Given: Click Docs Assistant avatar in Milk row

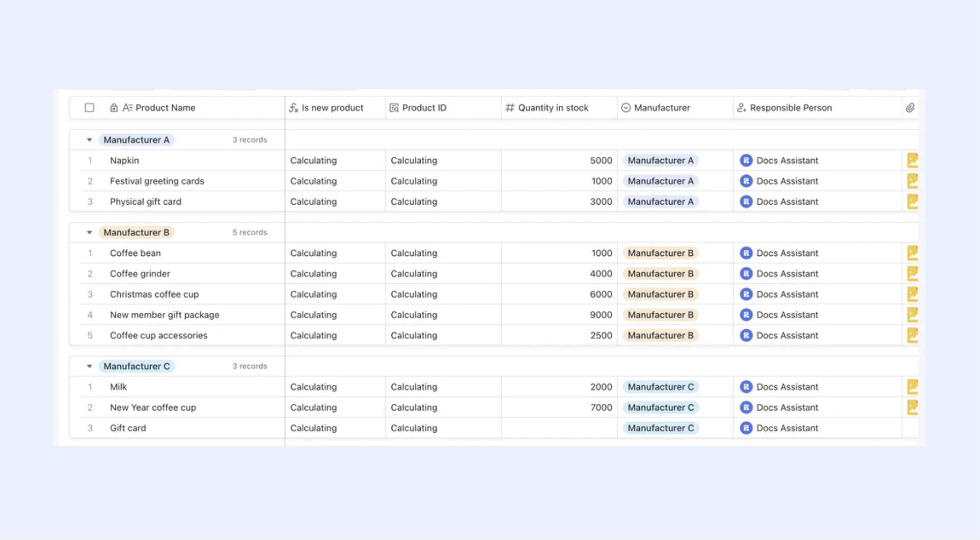Looking at the screenshot, I should tap(746, 387).
